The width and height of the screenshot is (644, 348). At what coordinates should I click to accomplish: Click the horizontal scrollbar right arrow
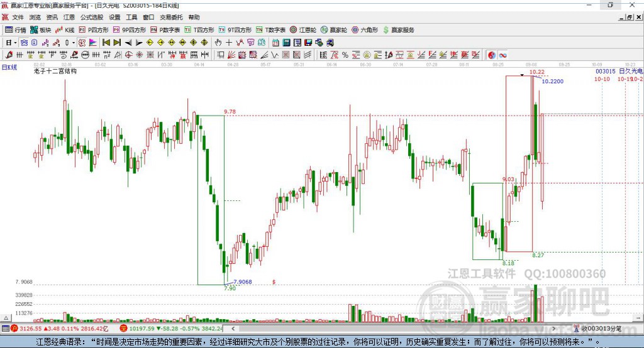pos(553,329)
